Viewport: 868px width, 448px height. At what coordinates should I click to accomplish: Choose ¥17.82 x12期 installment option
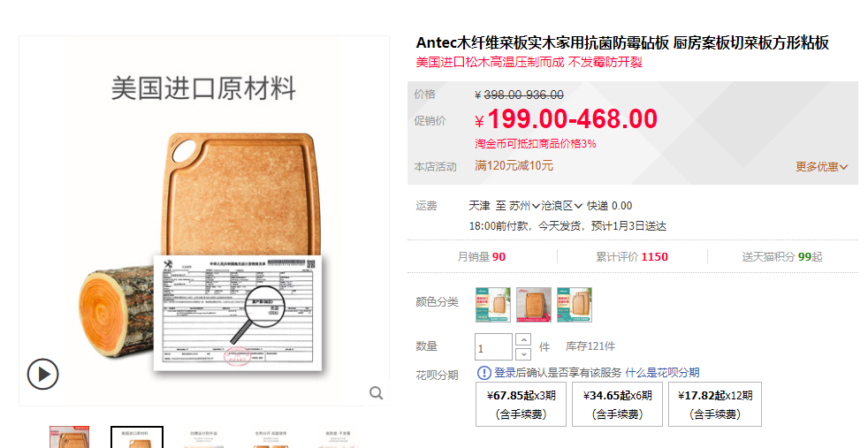(715, 405)
